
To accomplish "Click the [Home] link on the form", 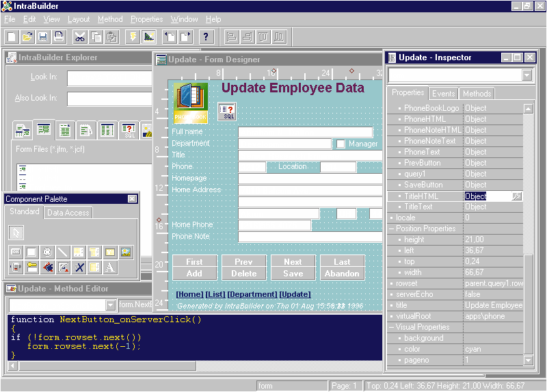I will tap(189, 294).
